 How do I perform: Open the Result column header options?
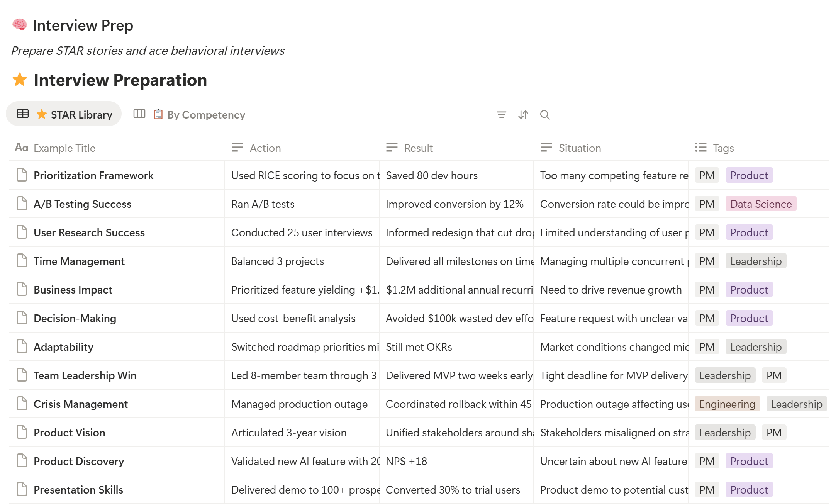(x=418, y=148)
